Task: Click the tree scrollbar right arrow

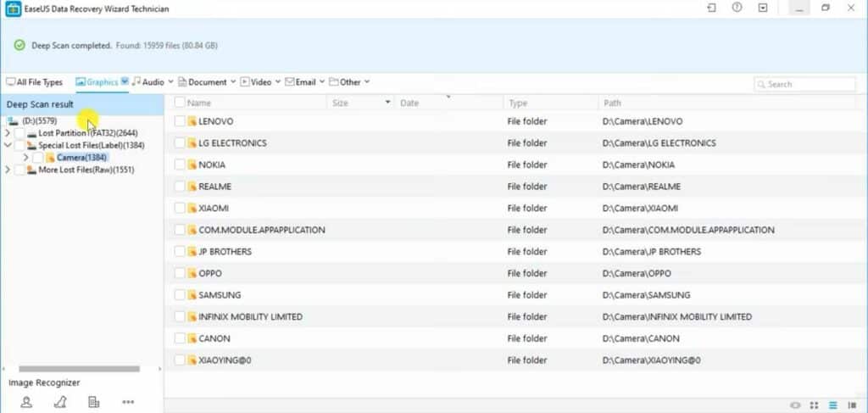Action: pyautogui.click(x=160, y=369)
